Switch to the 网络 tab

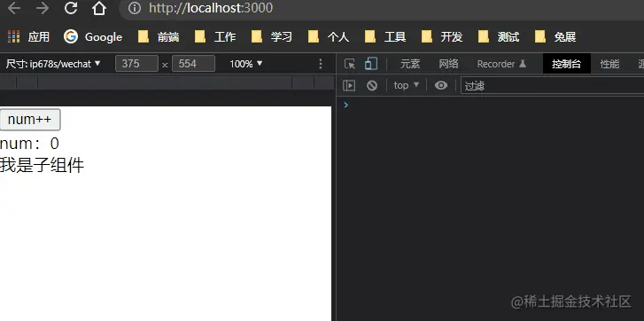448,64
